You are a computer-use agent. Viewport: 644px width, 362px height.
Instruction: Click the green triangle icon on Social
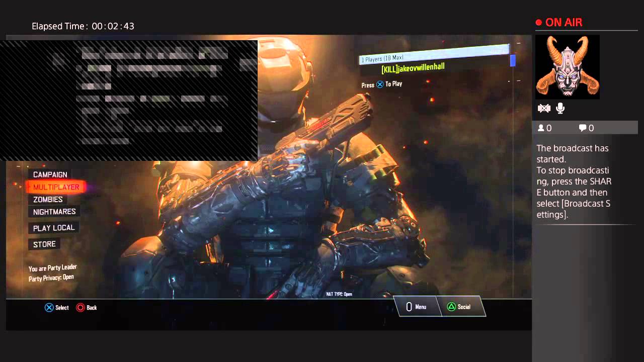pyautogui.click(x=452, y=307)
